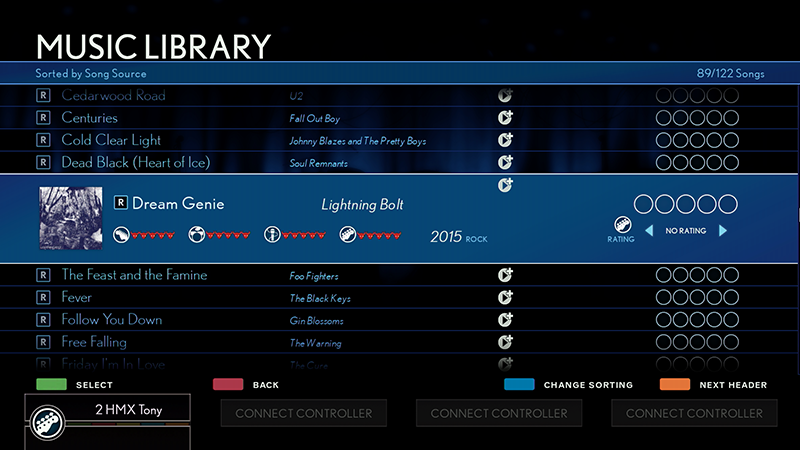The image size is (800, 450).
Task: Click first Connect Controller slot
Action: point(303,412)
